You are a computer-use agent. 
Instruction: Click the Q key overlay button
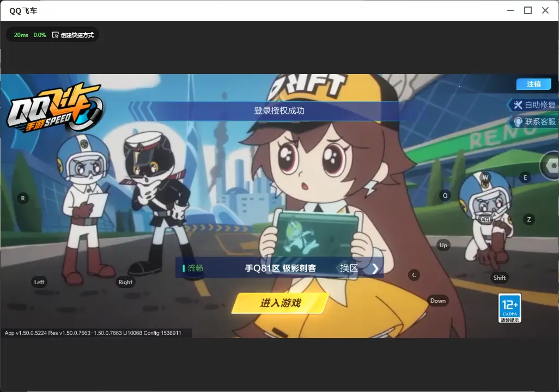coord(445,195)
